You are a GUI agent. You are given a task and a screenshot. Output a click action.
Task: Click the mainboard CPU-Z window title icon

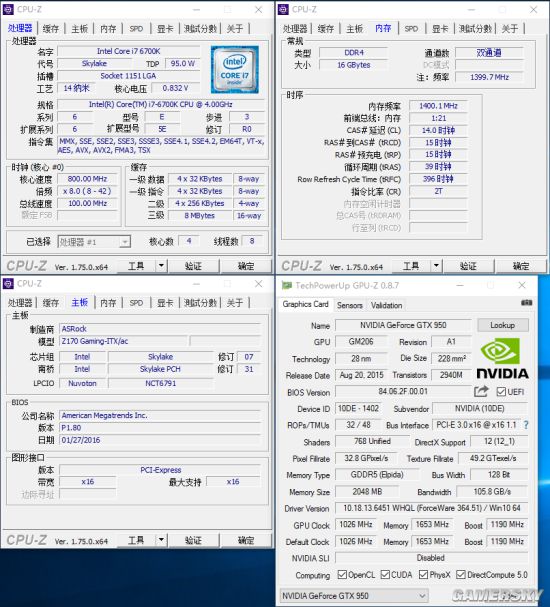pos(8,283)
